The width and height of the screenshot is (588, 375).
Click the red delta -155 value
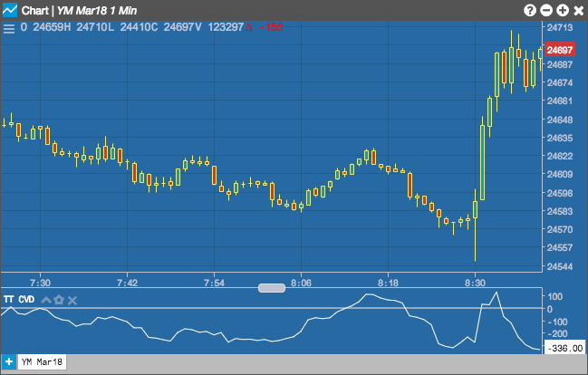[264, 27]
